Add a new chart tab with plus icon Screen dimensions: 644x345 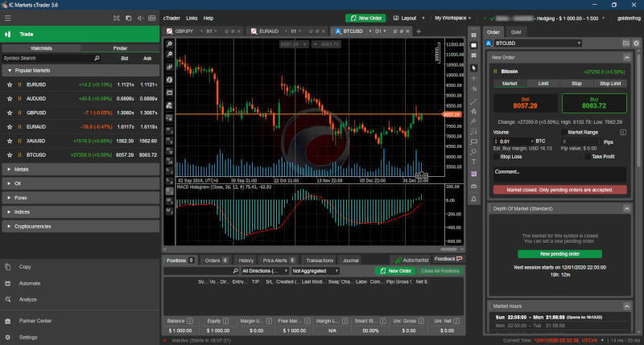pyautogui.click(x=419, y=31)
